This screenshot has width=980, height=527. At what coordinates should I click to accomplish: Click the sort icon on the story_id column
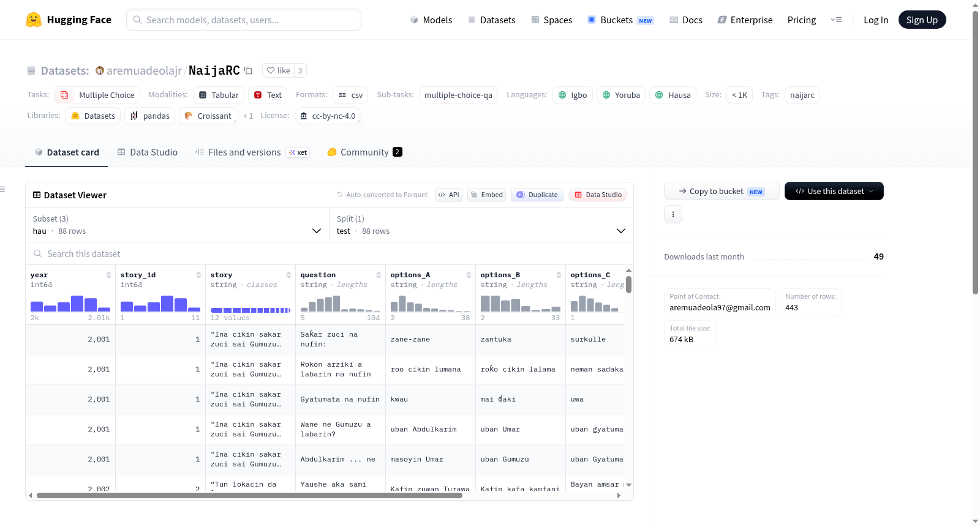tap(198, 275)
